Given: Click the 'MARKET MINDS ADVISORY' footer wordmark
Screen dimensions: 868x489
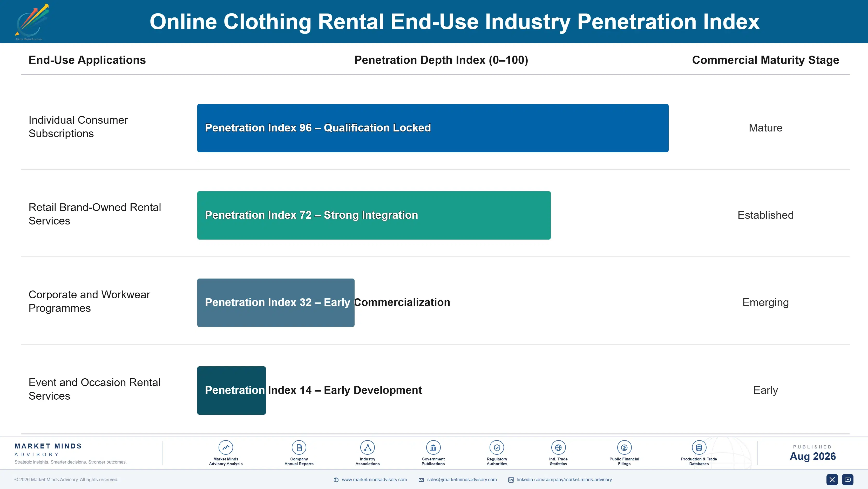Looking at the screenshot, I should pos(48,450).
